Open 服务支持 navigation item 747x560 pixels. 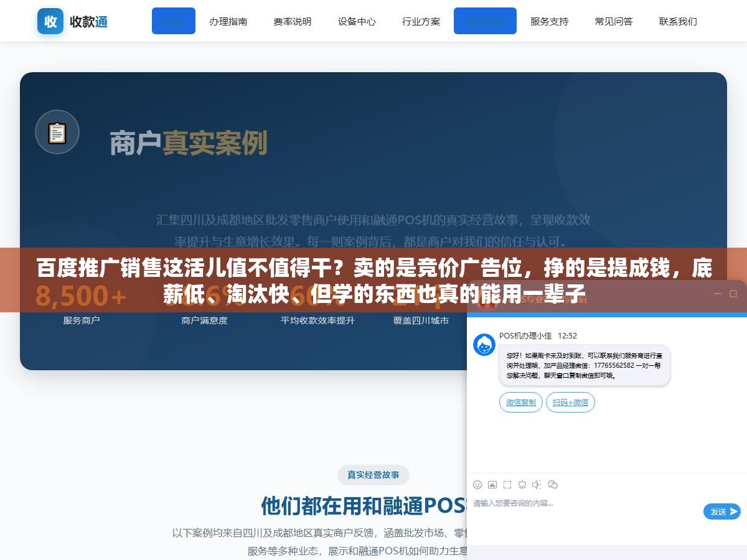point(549,21)
